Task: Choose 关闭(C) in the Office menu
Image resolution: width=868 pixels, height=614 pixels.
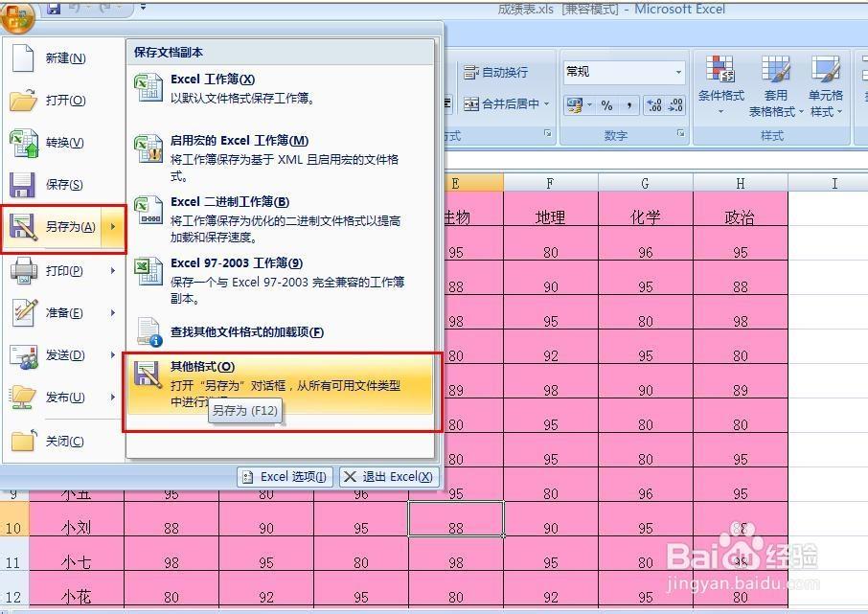Action: (63, 442)
